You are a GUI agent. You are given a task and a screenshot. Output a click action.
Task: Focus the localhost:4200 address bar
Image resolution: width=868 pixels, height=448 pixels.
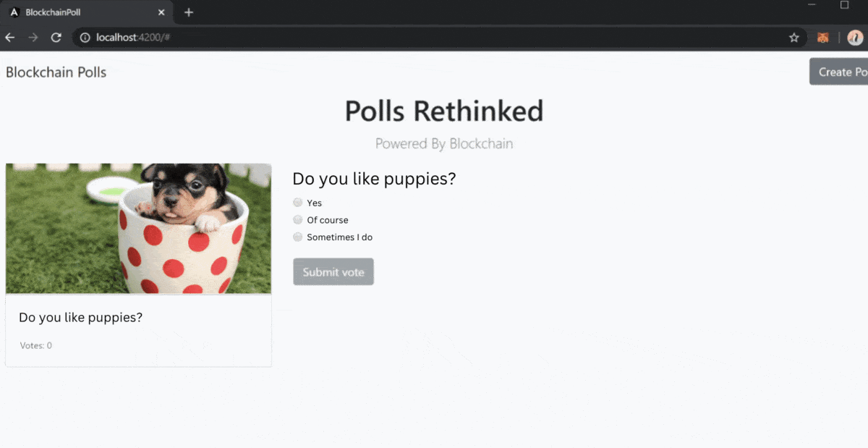tap(434, 38)
